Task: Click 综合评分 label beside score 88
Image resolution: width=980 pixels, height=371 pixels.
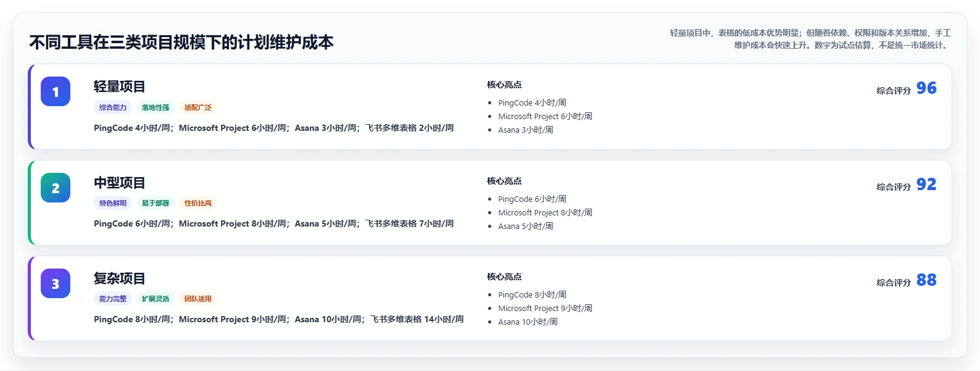Action: coord(894,283)
